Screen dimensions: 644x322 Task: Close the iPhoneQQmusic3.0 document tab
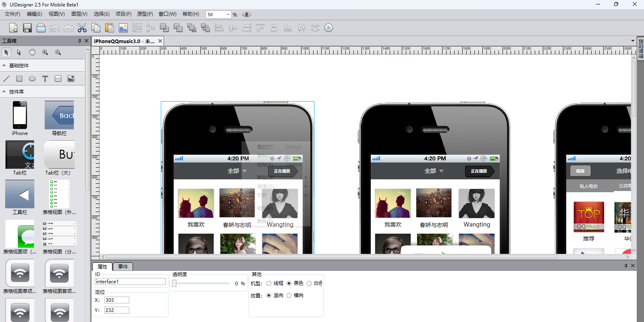[x=160, y=41]
